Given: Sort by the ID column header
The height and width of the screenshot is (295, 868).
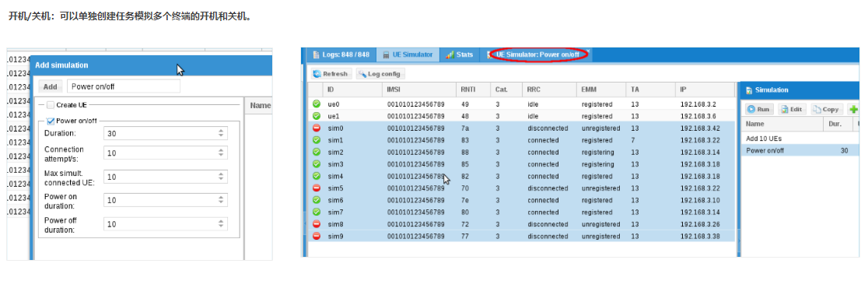Looking at the screenshot, I should point(352,90).
